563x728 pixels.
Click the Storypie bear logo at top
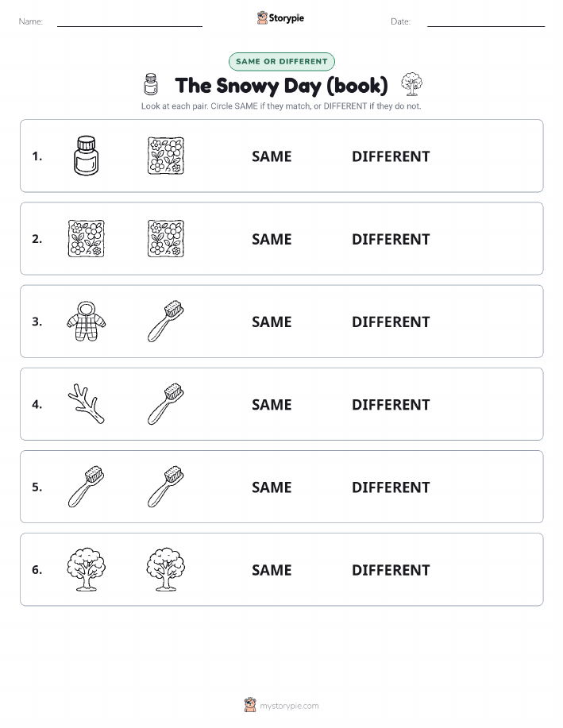tap(263, 18)
